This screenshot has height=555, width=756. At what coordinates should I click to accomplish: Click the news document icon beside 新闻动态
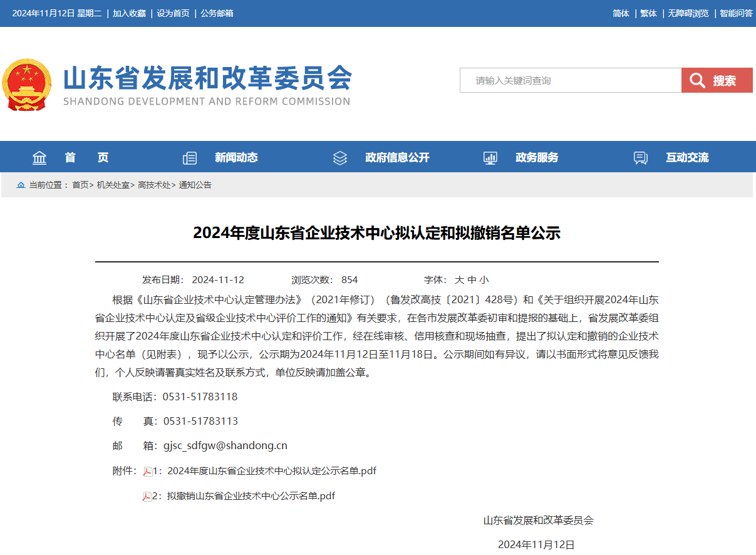click(x=190, y=158)
